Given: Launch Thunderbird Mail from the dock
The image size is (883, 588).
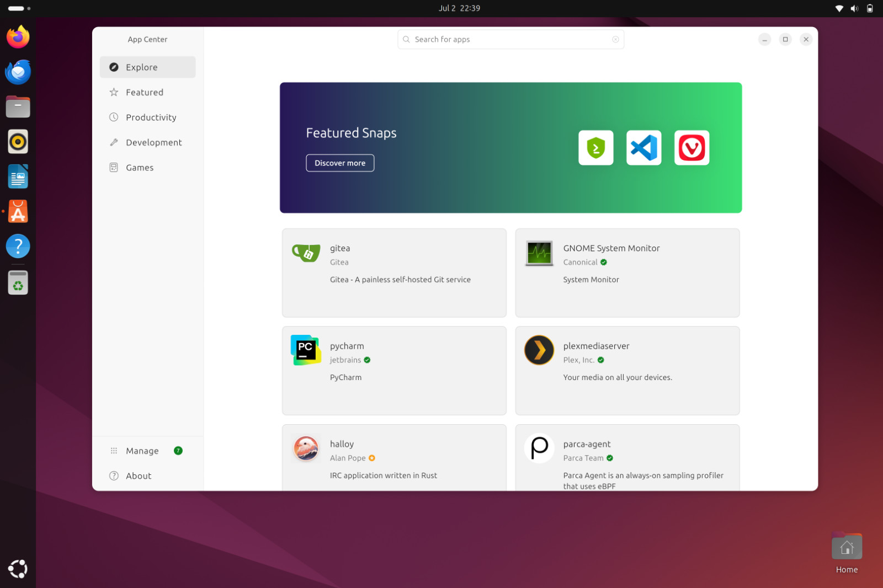Looking at the screenshot, I should (18, 72).
